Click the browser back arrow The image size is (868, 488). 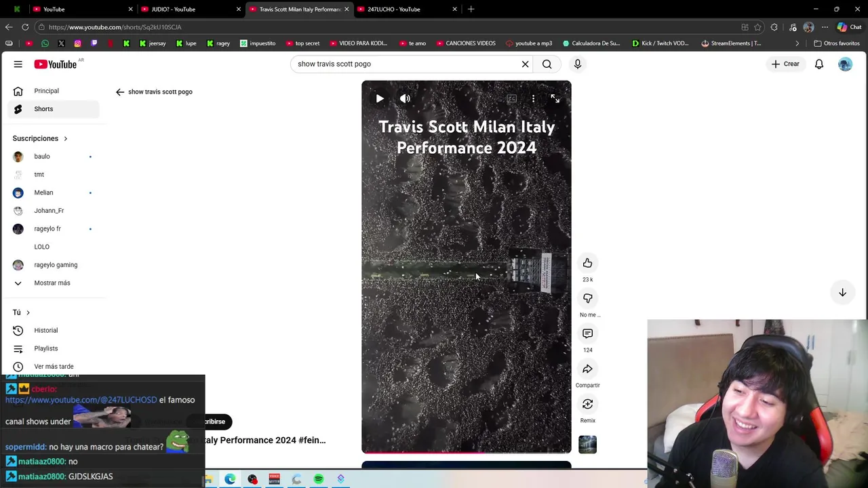coord(8,27)
